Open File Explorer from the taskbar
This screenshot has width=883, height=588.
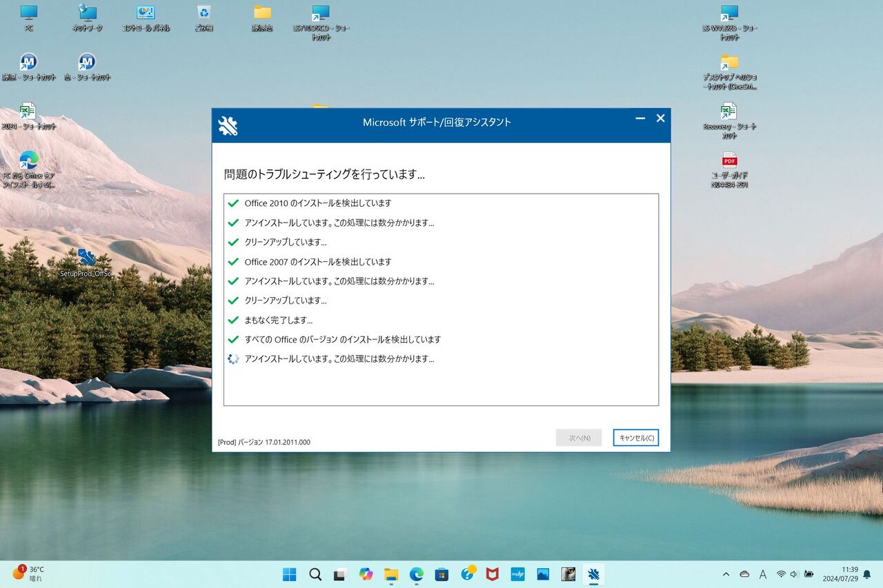391,574
